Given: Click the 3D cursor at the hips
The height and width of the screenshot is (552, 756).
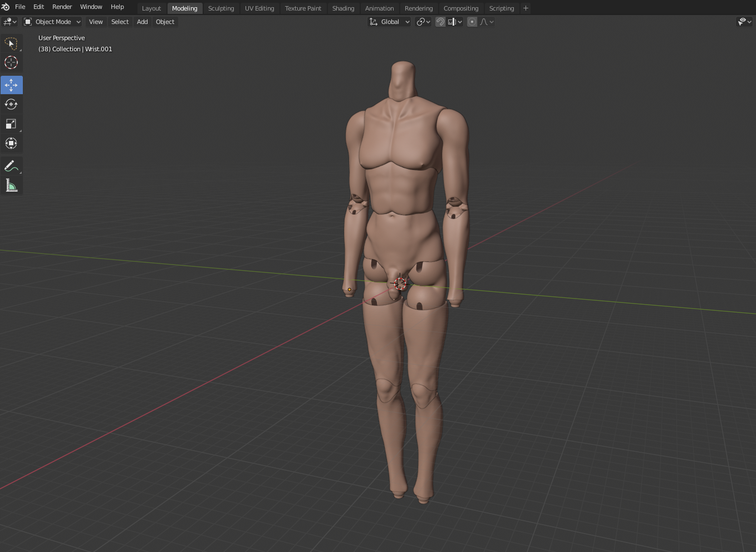Looking at the screenshot, I should tap(400, 284).
